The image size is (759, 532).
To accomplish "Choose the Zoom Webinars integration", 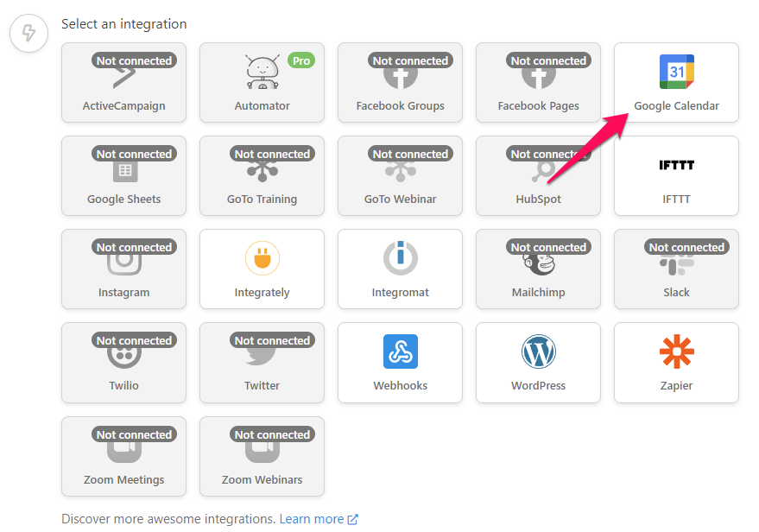I will click(262, 457).
